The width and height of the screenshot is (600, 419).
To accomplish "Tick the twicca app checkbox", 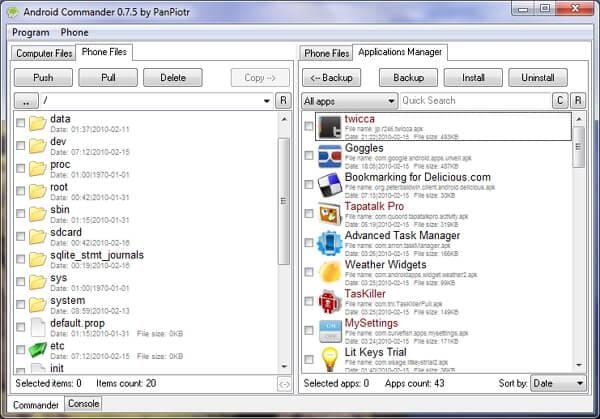I will coord(308,126).
